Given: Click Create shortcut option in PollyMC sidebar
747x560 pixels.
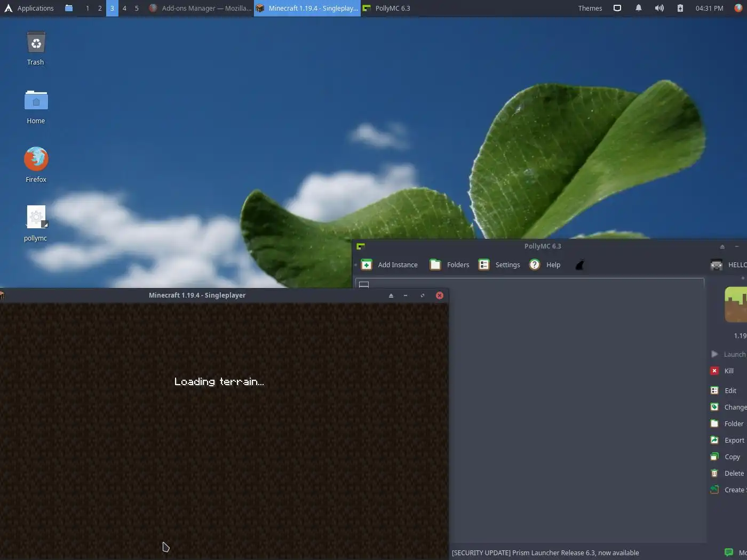Looking at the screenshot, I should pos(728,490).
